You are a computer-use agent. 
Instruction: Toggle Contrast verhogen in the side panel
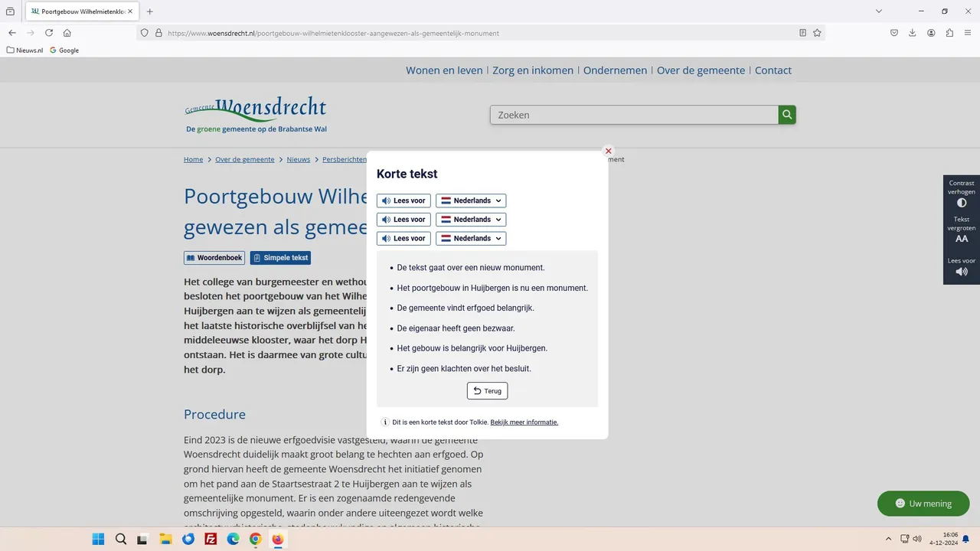pos(962,194)
